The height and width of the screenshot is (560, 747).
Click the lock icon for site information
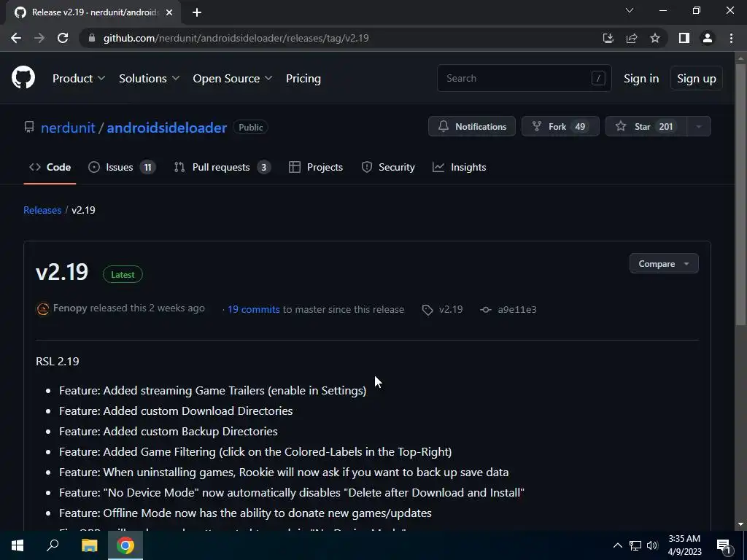tap(93, 38)
